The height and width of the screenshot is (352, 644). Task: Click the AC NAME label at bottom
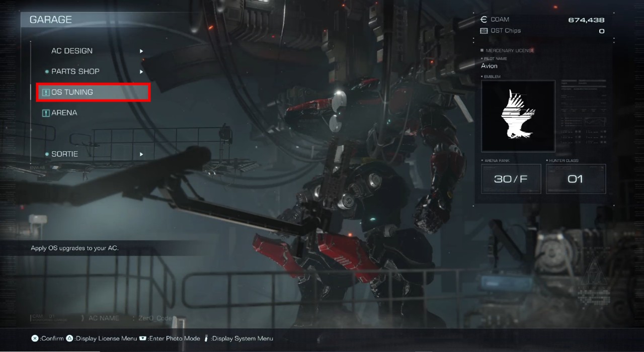104,318
